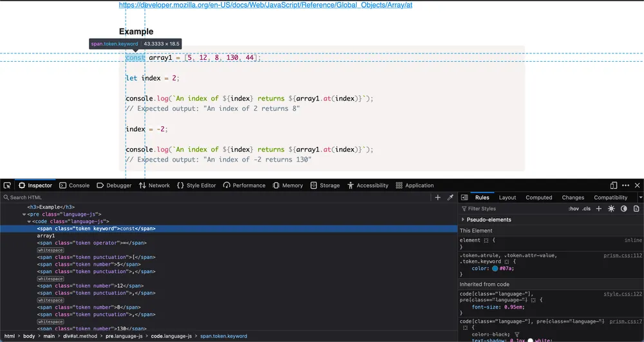
Task: Toggle the three-pane inspector sidebar icon
Action: [464, 198]
